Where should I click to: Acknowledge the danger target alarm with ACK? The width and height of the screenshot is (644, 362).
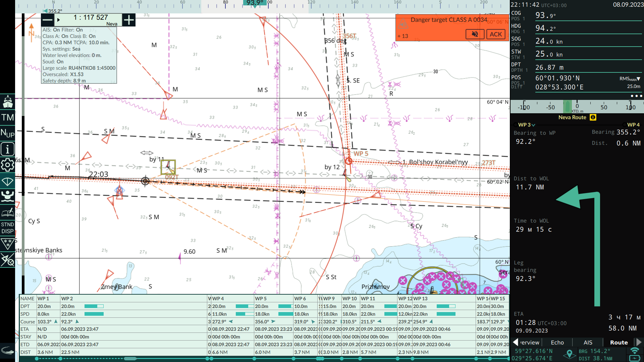[x=496, y=34]
